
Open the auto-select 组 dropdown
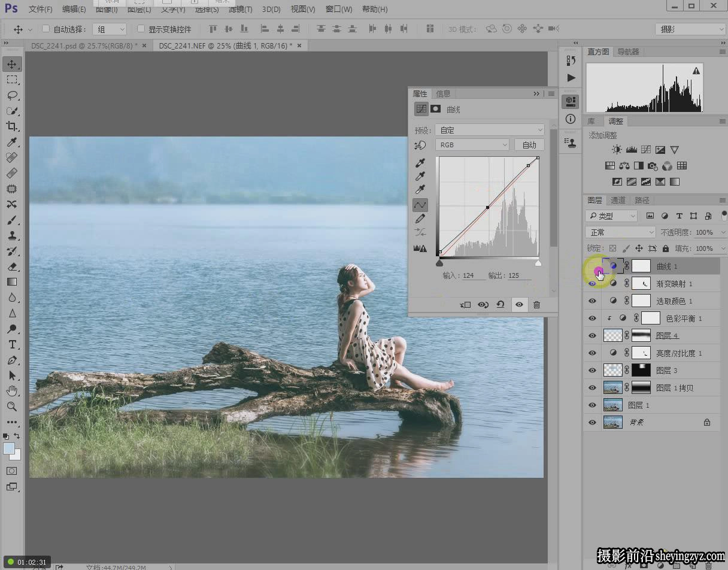click(x=110, y=29)
